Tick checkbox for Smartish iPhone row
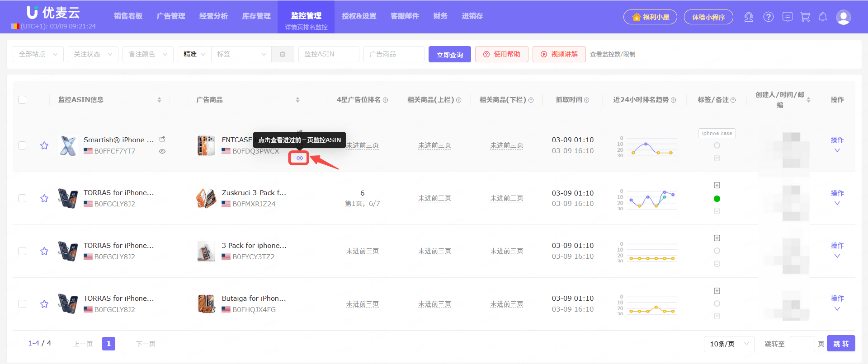868x364 pixels. pos(22,145)
